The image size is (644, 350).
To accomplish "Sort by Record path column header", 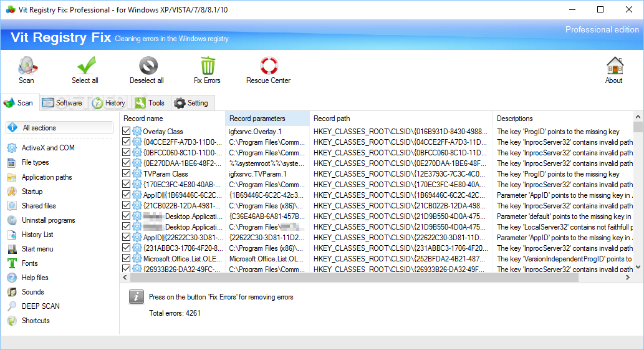I will 401,119.
